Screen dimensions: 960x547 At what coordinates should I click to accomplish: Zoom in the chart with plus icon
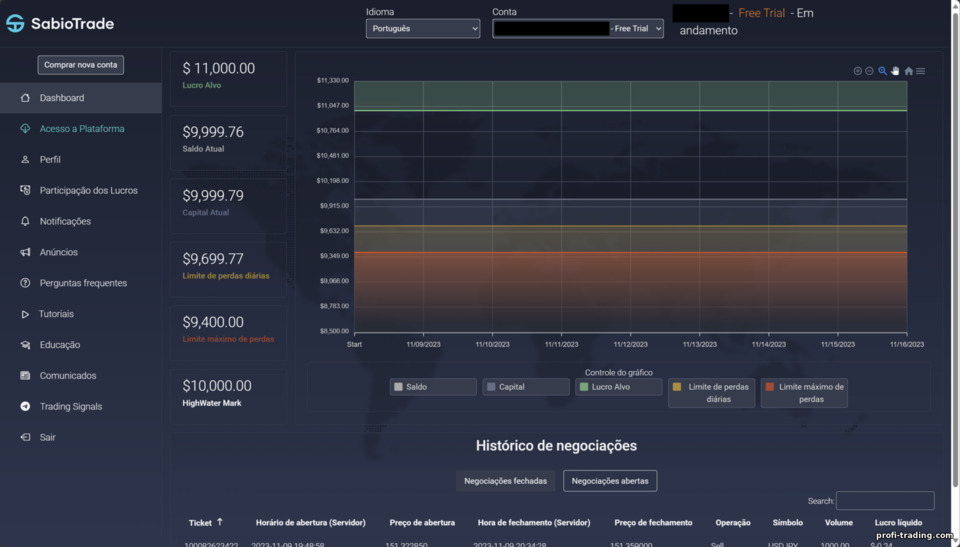pos(857,71)
